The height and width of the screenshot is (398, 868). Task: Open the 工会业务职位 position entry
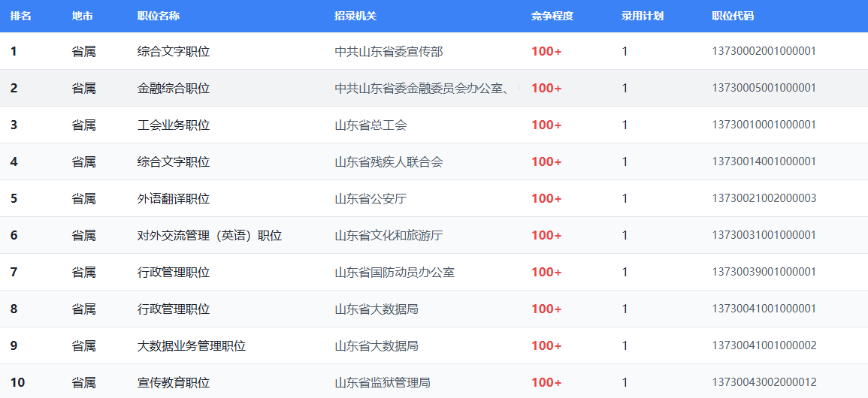click(174, 125)
